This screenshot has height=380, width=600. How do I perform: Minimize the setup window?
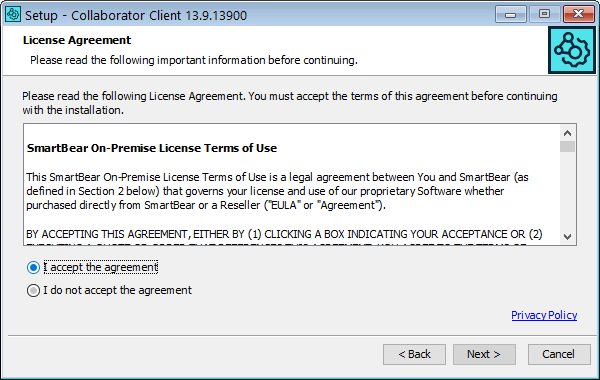click(x=510, y=15)
